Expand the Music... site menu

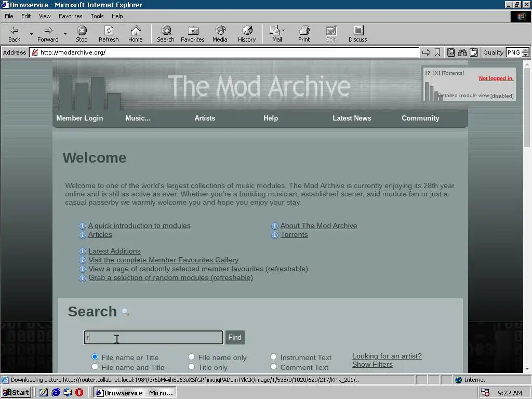(138, 118)
